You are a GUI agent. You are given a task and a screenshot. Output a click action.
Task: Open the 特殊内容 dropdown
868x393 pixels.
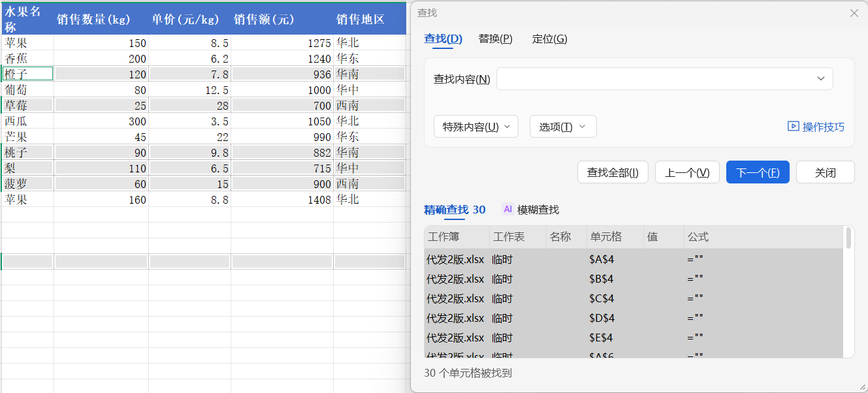pyautogui.click(x=476, y=127)
